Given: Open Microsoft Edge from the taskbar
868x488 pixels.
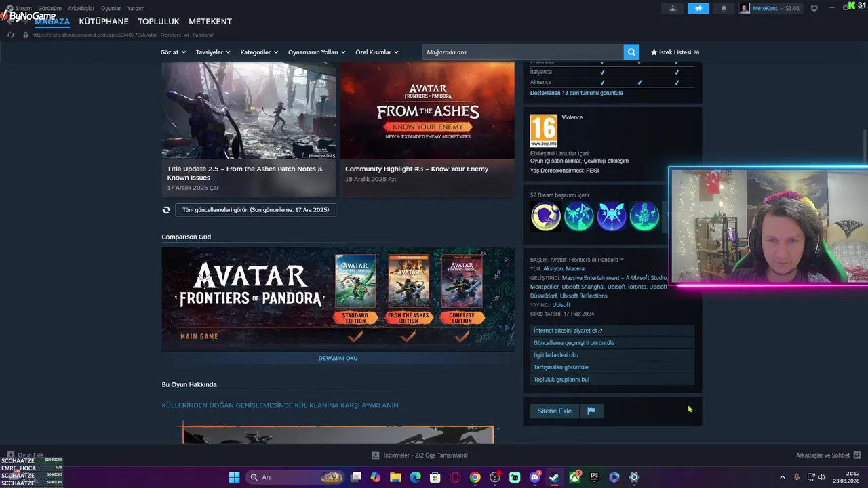Looking at the screenshot, I should click(415, 477).
